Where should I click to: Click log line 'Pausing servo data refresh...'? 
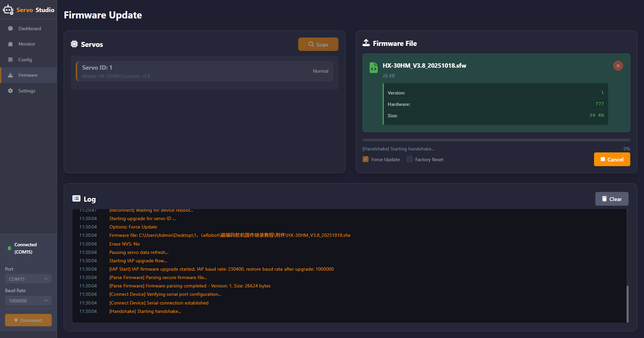[x=139, y=252]
